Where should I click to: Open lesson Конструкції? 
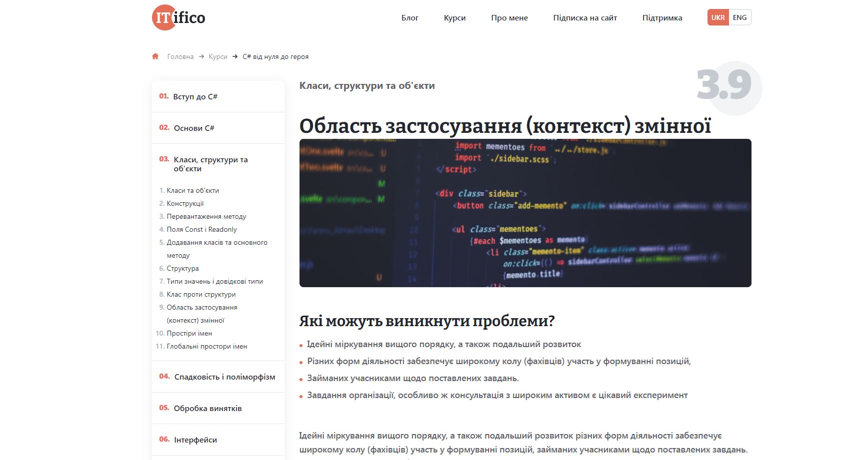185,203
